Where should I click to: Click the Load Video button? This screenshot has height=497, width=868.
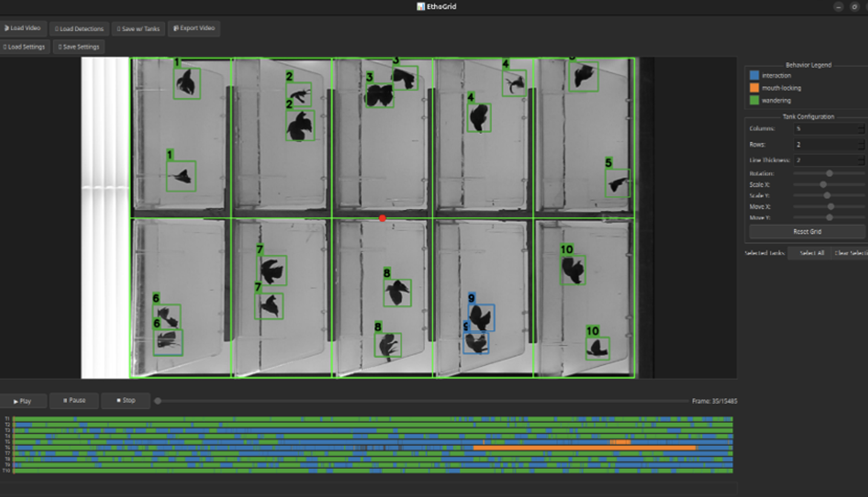point(23,28)
